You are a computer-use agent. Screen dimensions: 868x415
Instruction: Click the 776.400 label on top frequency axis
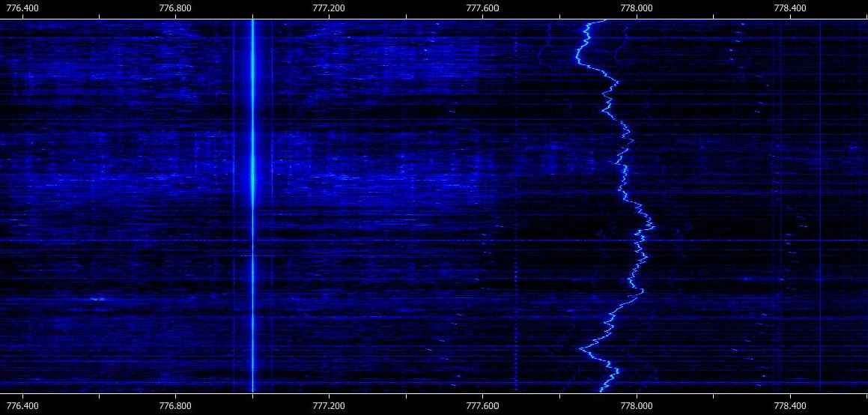(22, 7)
